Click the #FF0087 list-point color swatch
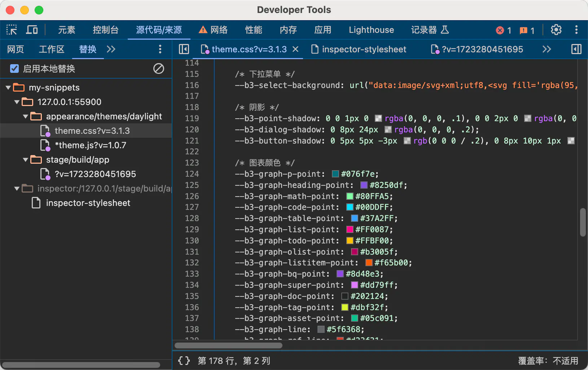Image resolution: width=588 pixels, height=370 pixels. pyautogui.click(x=350, y=230)
